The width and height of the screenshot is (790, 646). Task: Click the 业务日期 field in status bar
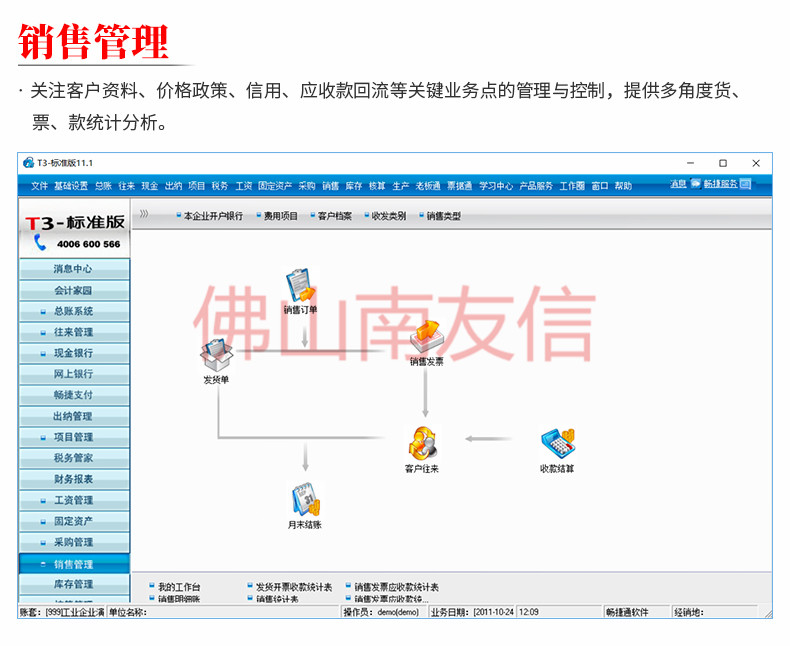coord(472,612)
